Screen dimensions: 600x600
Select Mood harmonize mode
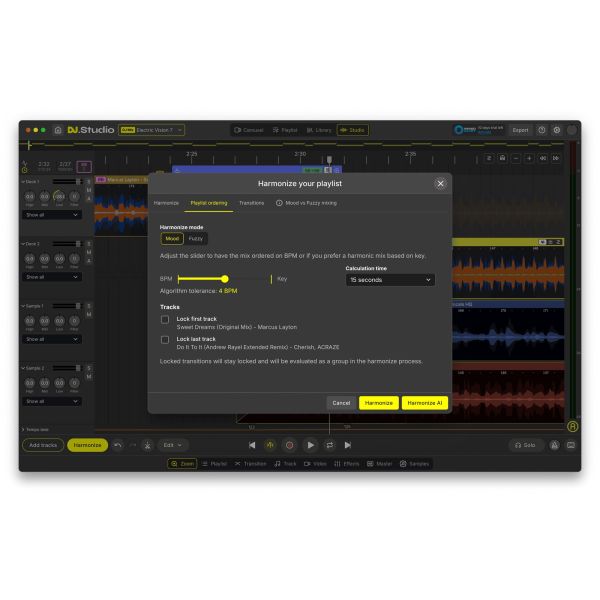[x=172, y=238]
